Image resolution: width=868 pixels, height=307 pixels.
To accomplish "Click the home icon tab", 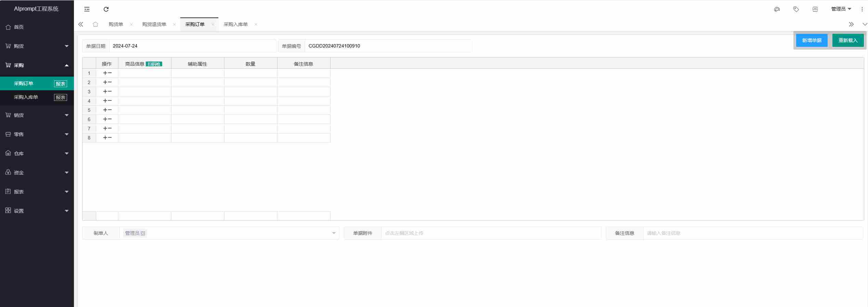I will click(x=95, y=24).
